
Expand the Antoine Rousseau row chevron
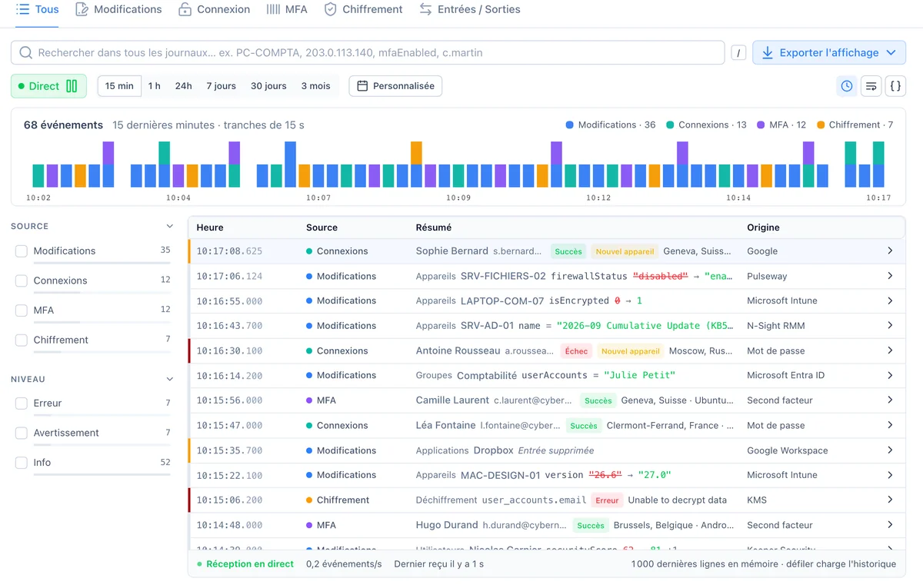tap(890, 350)
